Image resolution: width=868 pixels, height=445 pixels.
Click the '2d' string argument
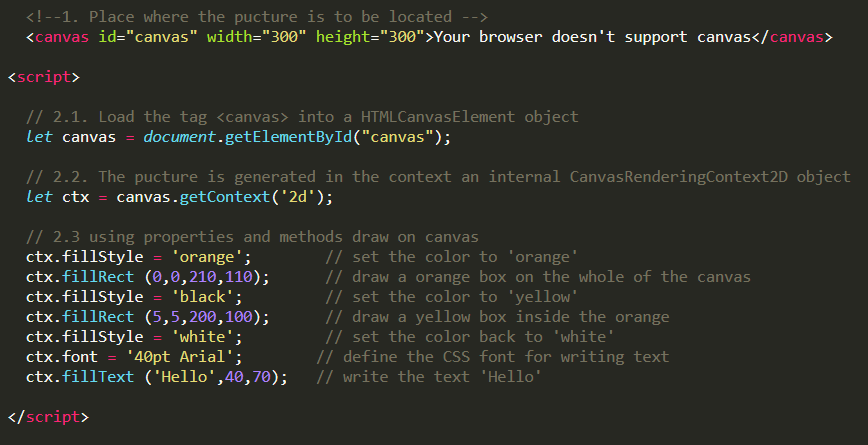[x=297, y=196]
